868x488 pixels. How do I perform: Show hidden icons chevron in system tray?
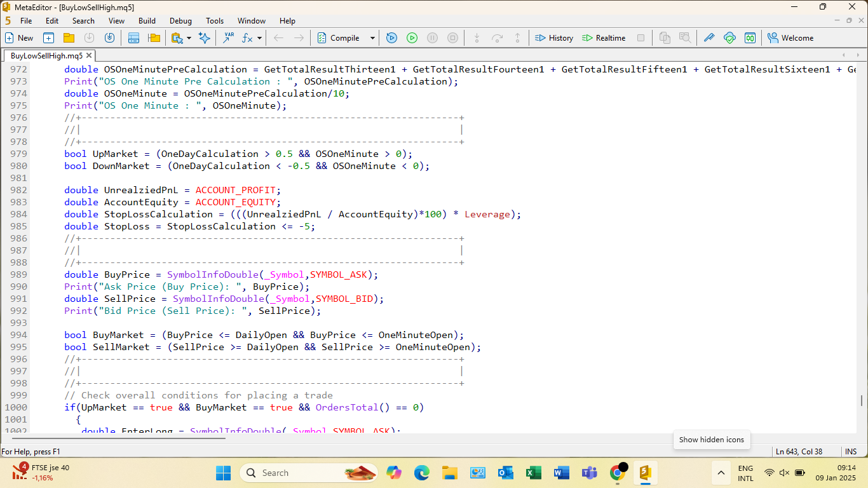coord(721,473)
